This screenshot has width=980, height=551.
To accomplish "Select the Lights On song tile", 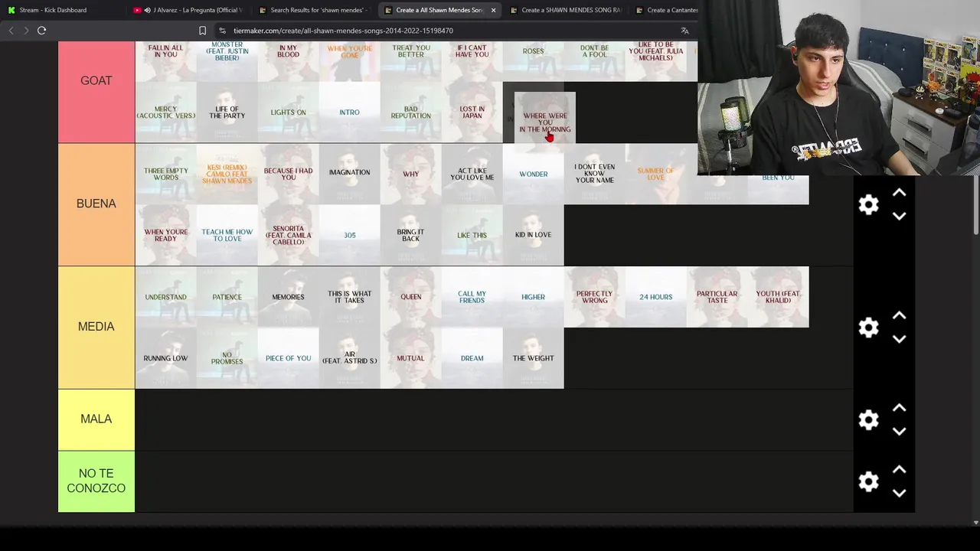I will point(289,112).
